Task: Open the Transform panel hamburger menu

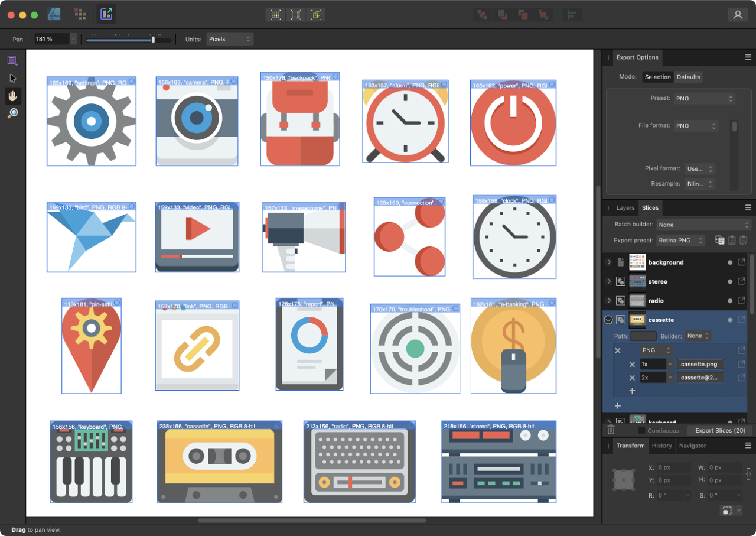Action: 748,446
